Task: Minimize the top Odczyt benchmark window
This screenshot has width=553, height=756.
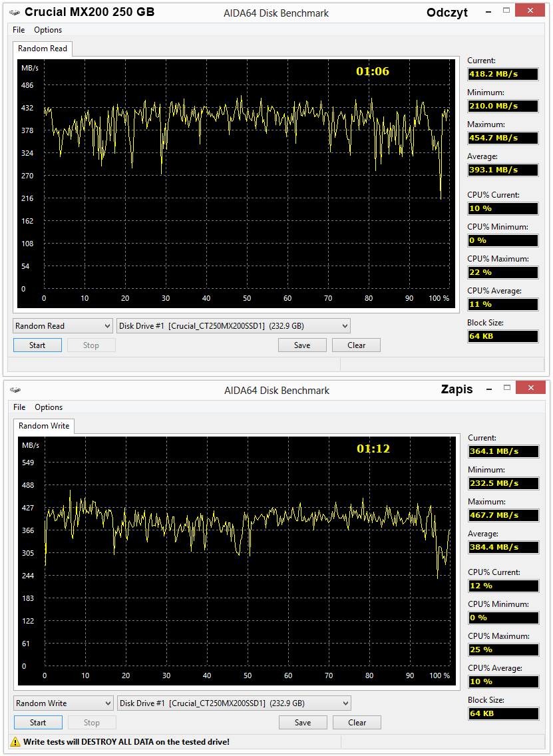Action: coord(488,11)
